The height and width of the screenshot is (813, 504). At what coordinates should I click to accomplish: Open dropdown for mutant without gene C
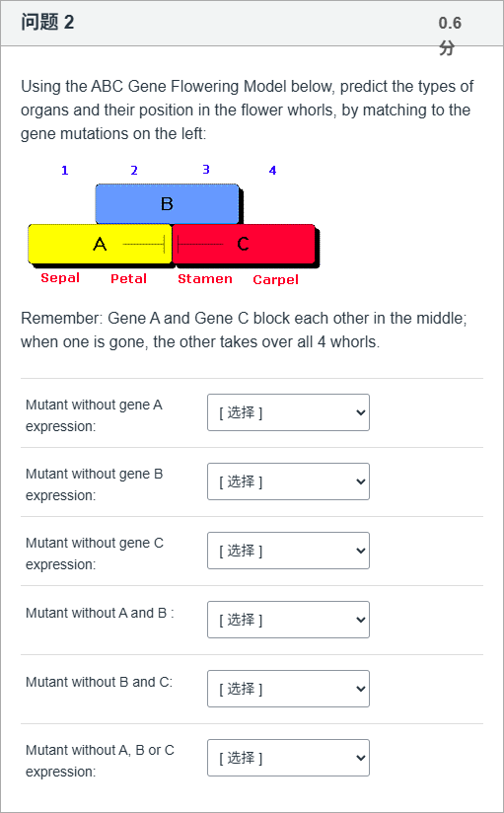(288, 551)
